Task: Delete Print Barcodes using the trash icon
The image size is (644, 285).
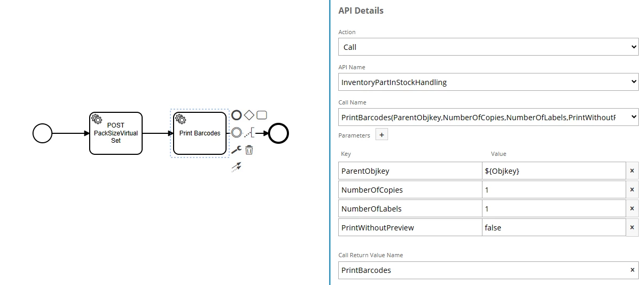Action: click(x=249, y=150)
